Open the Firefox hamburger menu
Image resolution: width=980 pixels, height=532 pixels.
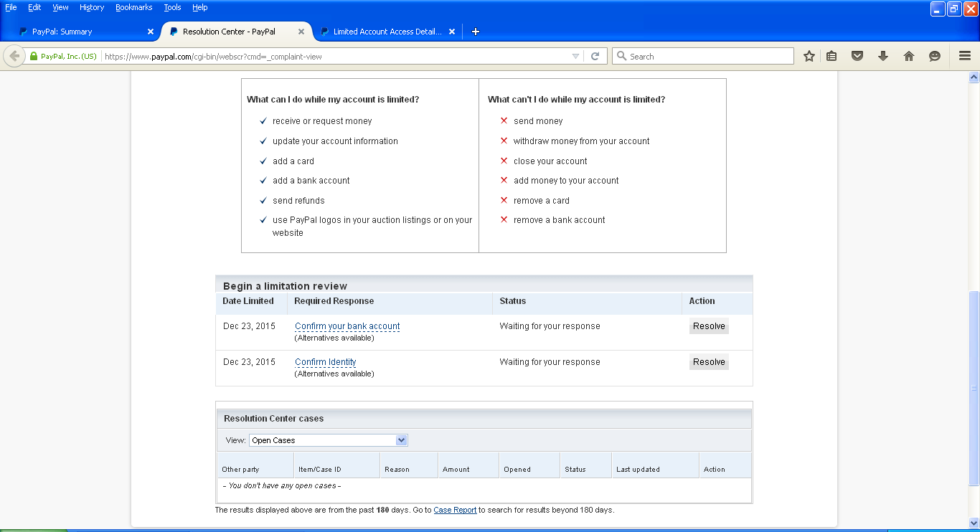pyautogui.click(x=965, y=56)
